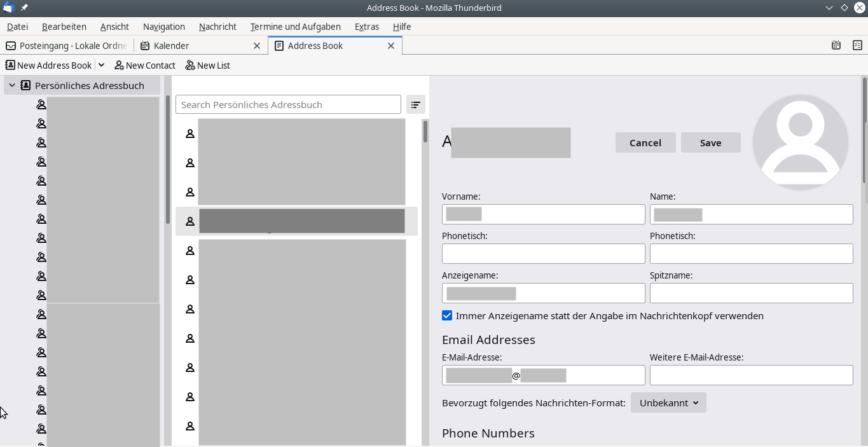868x447 pixels.
Task: Click the contact avatar placeholder photo
Action: coord(800,142)
